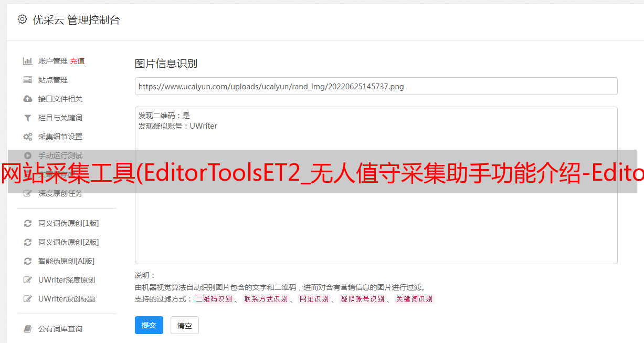This screenshot has height=343, width=644.
Task: Click the cloud upload icon for 接口文件相关
Action: tap(28, 99)
